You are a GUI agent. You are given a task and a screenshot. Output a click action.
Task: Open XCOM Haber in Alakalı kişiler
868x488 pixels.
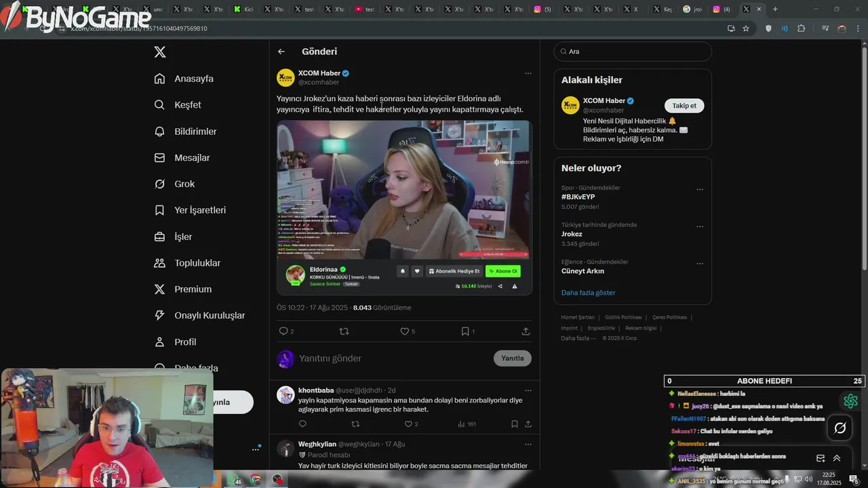pos(604,101)
